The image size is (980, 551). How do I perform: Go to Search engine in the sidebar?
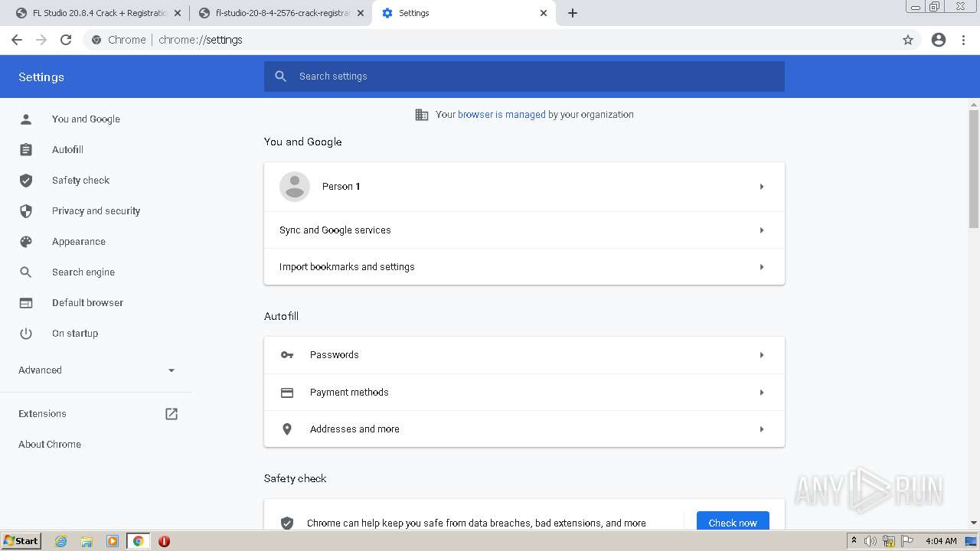(x=83, y=272)
